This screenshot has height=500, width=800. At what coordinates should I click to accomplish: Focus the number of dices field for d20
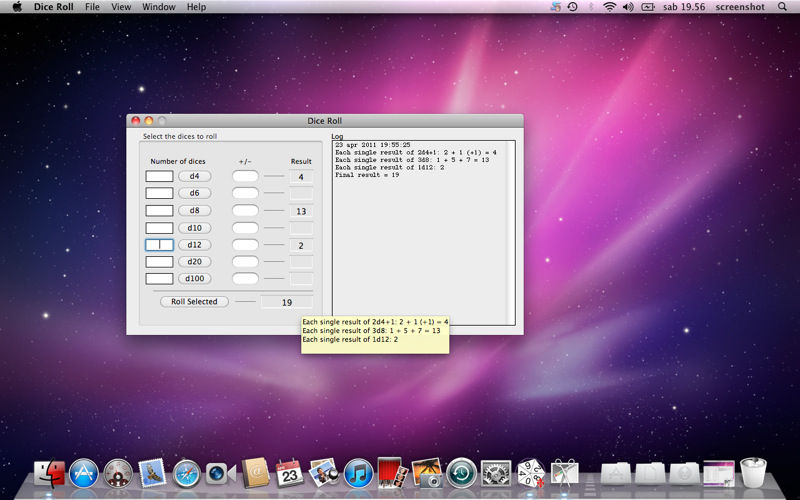coord(159,261)
